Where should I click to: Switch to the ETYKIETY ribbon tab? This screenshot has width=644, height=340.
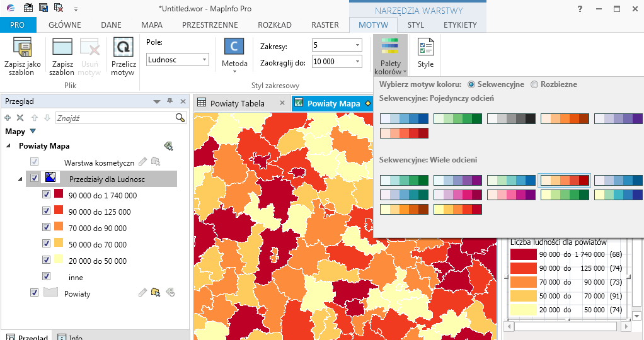pyautogui.click(x=460, y=25)
